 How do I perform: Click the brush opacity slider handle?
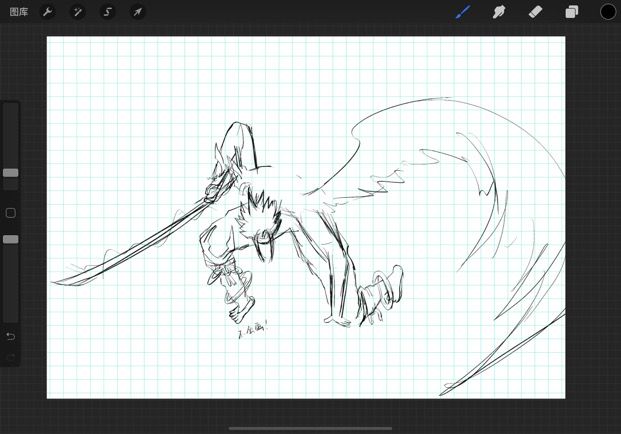(11, 239)
